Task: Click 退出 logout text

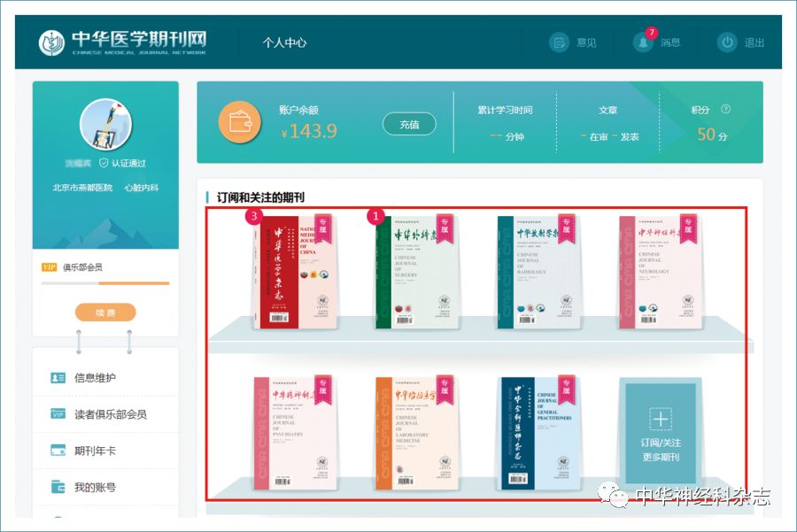Action: click(754, 42)
